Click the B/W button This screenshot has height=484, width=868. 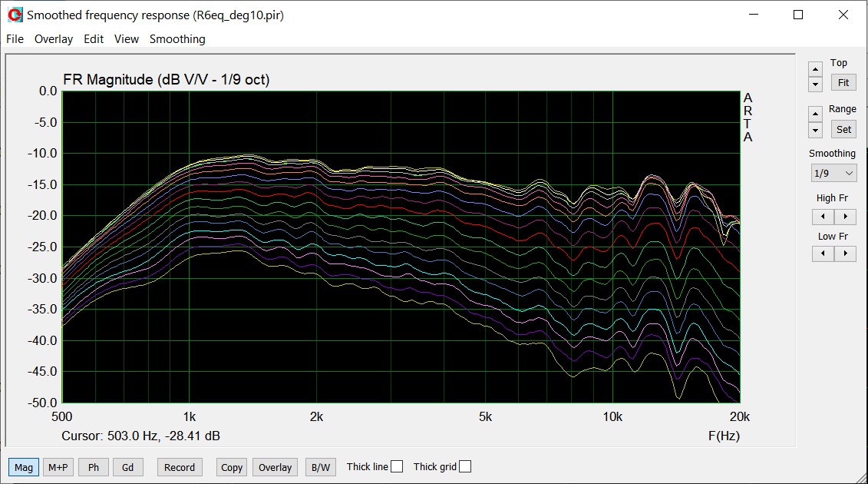[321, 467]
